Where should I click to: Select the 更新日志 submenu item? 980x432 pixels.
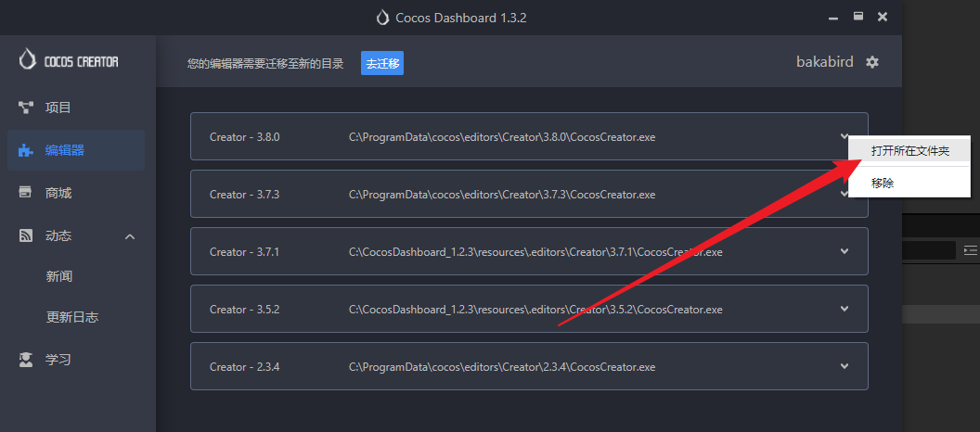coord(72,317)
